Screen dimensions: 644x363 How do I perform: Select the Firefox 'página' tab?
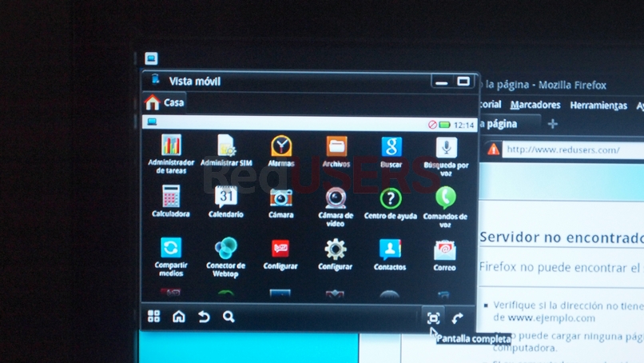(509, 124)
